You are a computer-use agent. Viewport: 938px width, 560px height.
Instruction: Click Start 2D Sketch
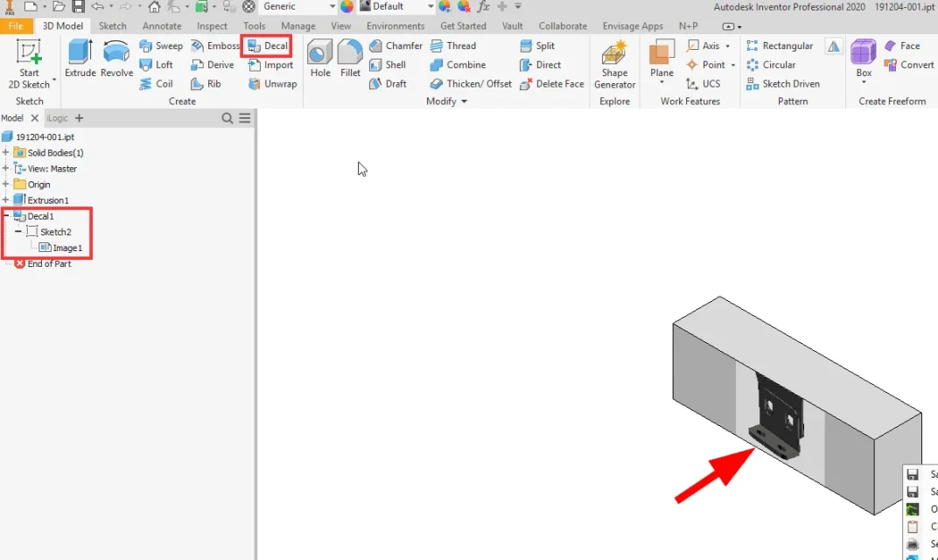click(29, 64)
